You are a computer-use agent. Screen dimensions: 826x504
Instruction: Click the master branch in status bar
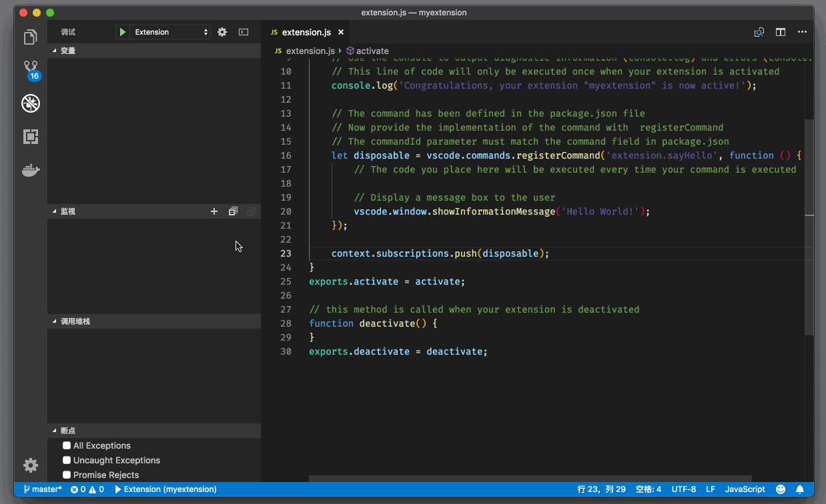[x=43, y=489]
